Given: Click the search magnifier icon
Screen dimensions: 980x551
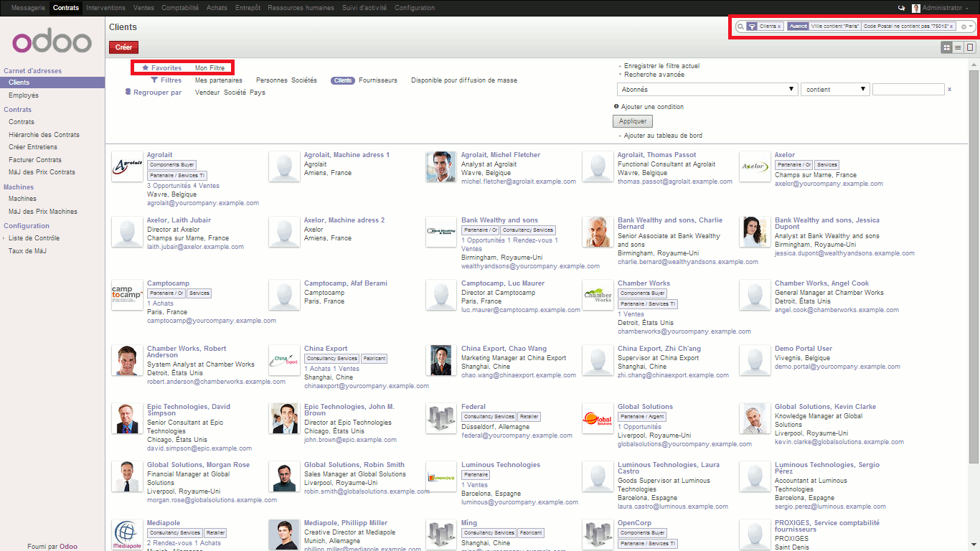Looking at the screenshot, I should (x=740, y=27).
